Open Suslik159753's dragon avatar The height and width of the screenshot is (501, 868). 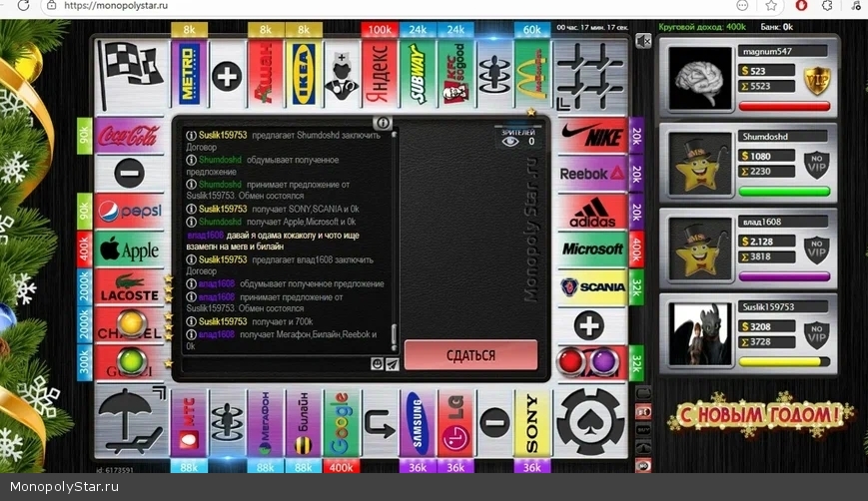700,333
